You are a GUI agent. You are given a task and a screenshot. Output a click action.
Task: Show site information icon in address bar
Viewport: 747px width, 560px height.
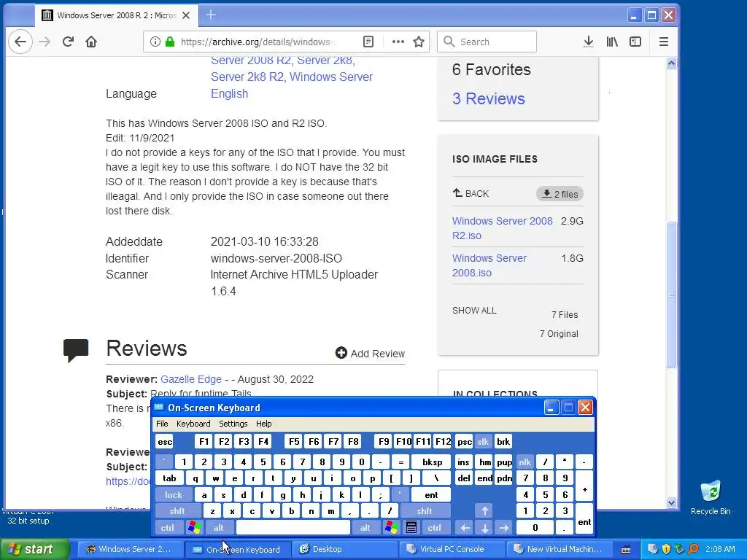coord(155,42)
